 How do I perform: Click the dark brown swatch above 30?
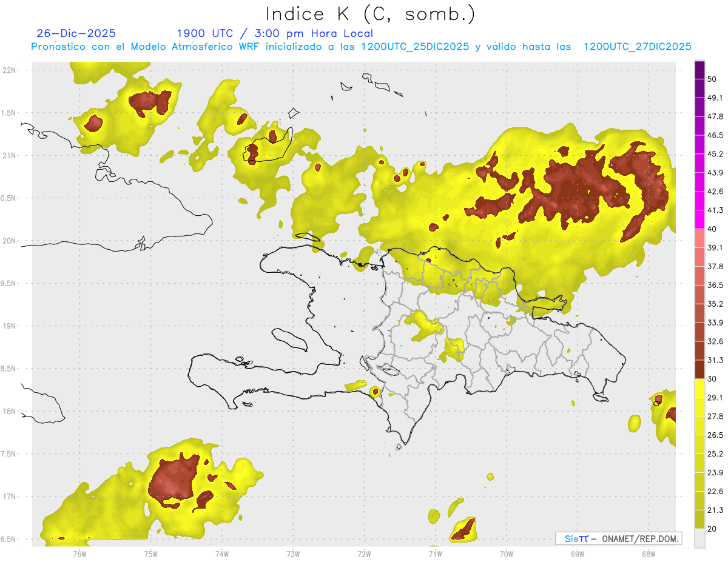[699, 369]
